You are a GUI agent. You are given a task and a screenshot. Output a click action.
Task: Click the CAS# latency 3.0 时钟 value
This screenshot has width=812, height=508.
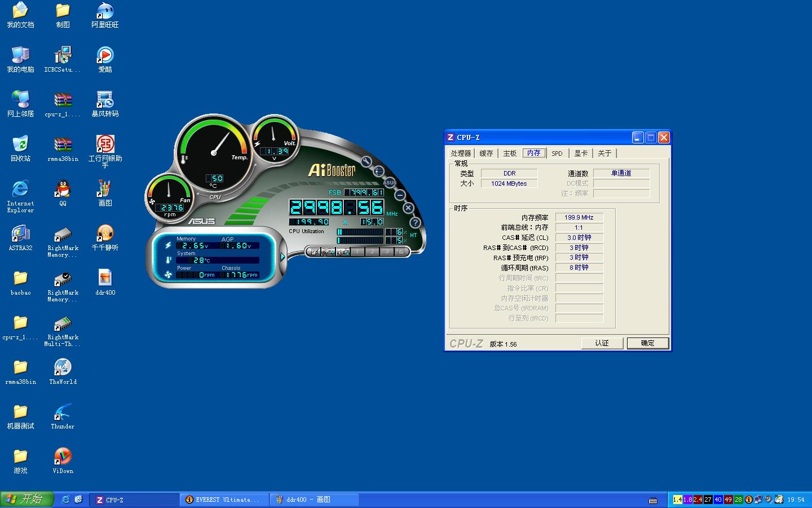click(x=579, y=238)
